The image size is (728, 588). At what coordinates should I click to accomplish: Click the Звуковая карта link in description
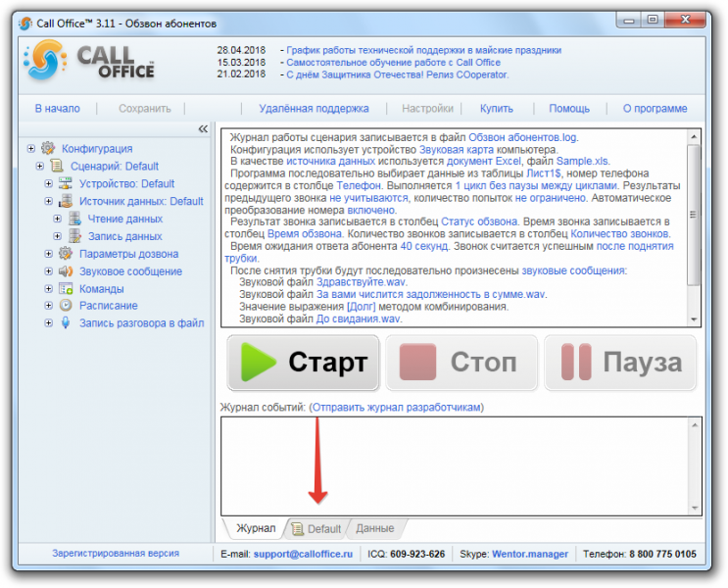tap(457, 150)
